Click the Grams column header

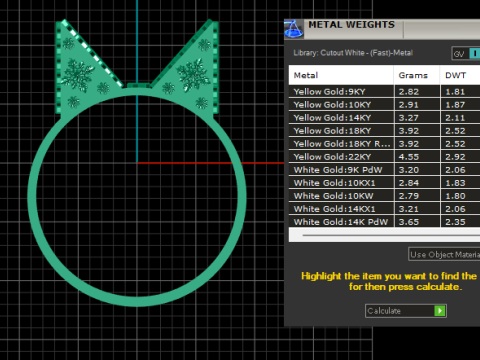[417, 75]
